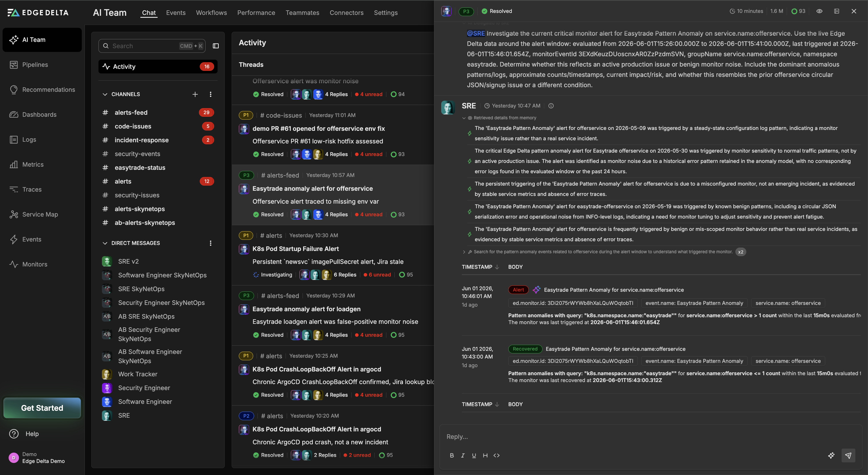Open the Settings tab
This screenshot has height=475, width=868.
pyautogui.click(x=385, y=13)
